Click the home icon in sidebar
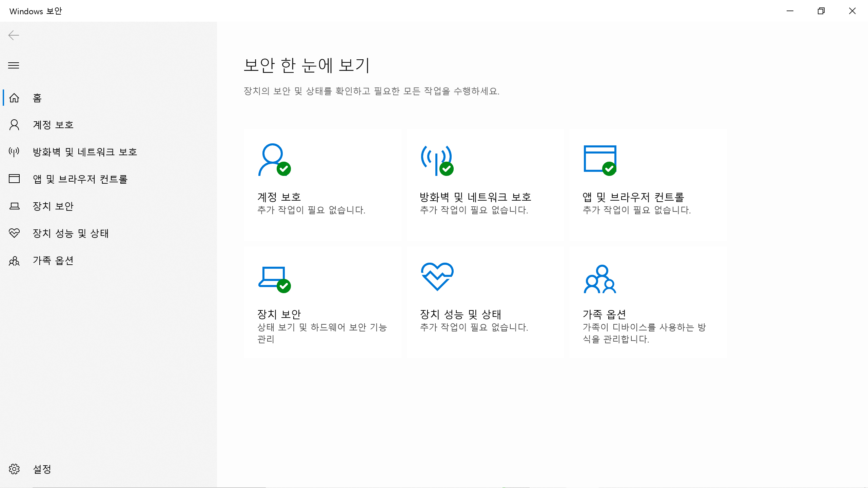Screen dimensions: 868x488 point(14,98)
